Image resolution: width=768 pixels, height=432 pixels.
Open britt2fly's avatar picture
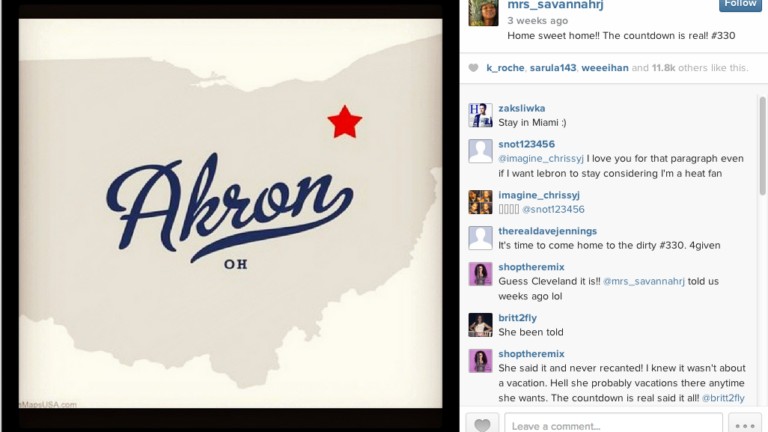tap(480, 324)
